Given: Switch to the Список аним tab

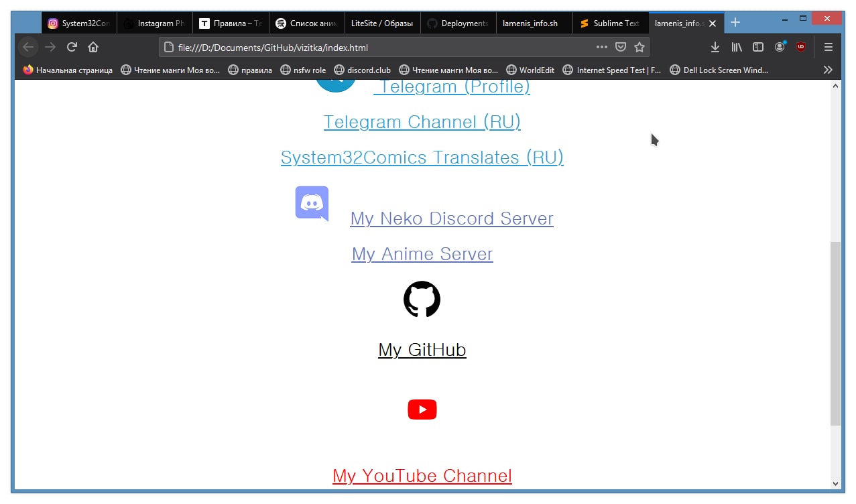Looking at the screenshot, I should pos(307,23).
